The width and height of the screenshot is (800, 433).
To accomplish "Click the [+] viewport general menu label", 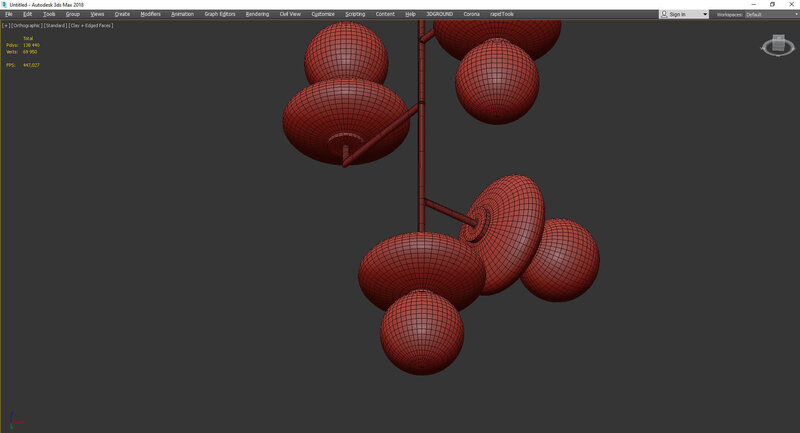I will tap(5, 25).
